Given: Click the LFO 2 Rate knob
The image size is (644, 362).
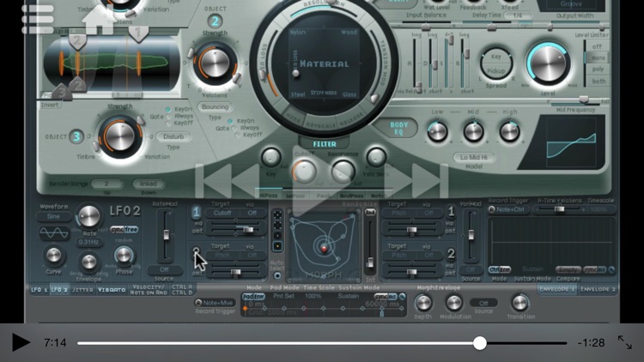Looking at the screenshot, I should 88,217.
